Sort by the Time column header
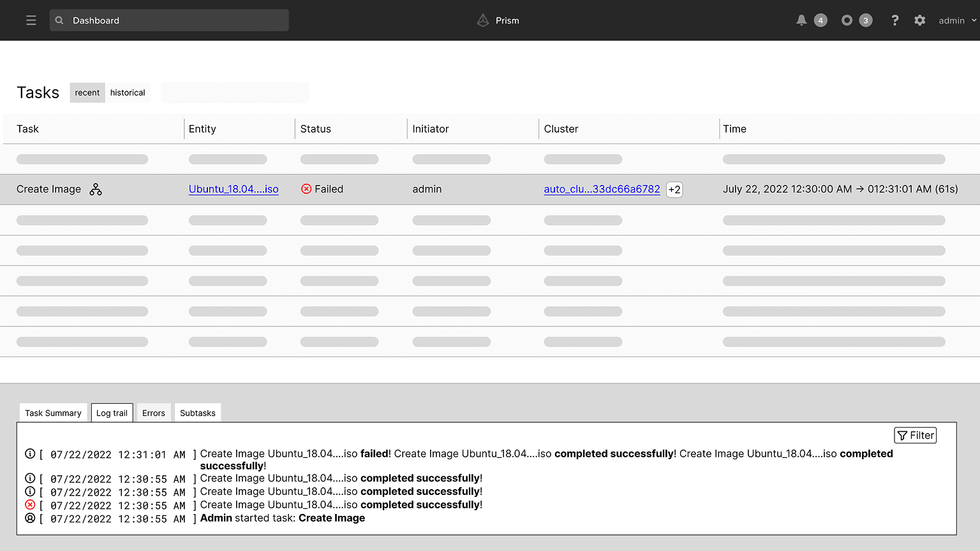 [734, 129]
